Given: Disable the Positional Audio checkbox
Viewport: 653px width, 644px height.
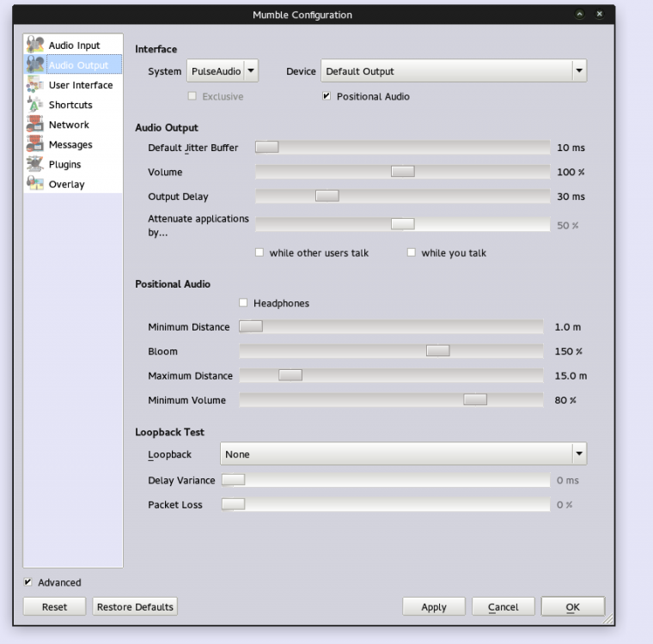Looking at the screenshot, I should click(x=326, y=97).
